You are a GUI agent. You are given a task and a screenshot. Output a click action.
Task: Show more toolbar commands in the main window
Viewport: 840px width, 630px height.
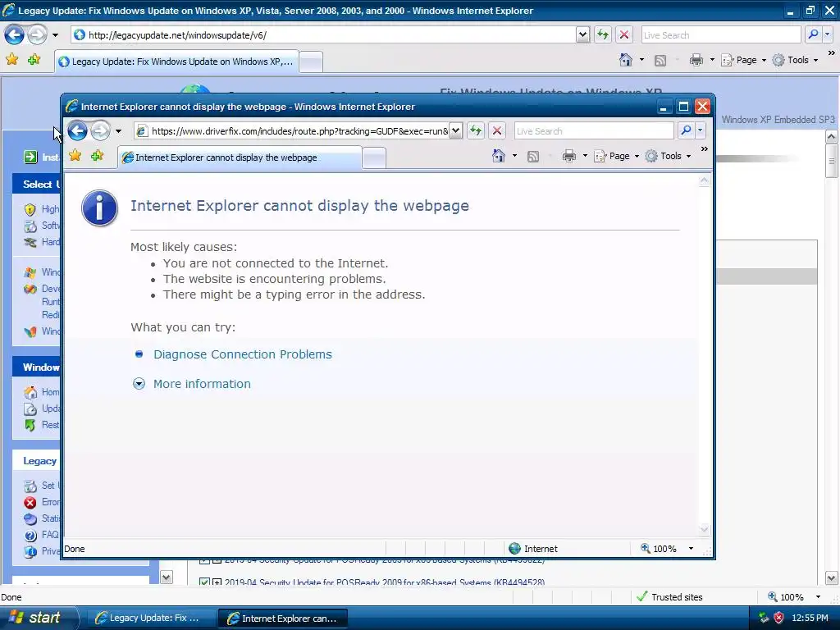831,53
